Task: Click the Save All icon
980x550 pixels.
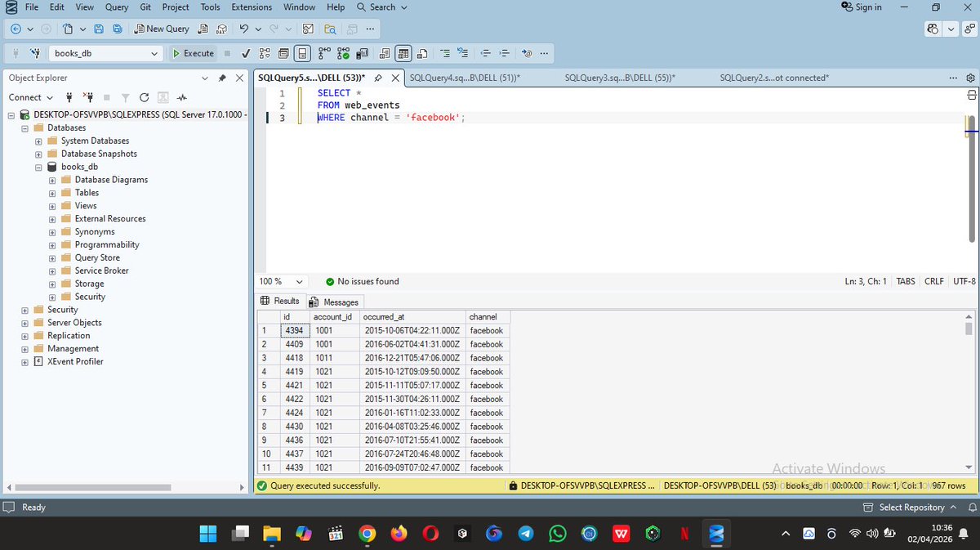Action: (117, 29)
